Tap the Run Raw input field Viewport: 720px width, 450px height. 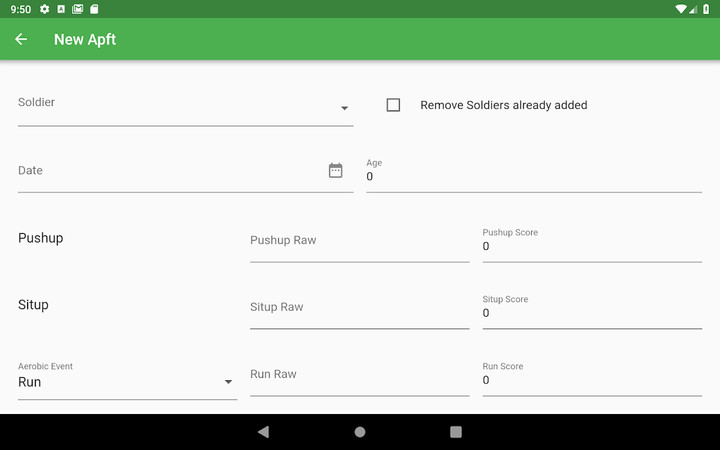click(x=359, y=375)
